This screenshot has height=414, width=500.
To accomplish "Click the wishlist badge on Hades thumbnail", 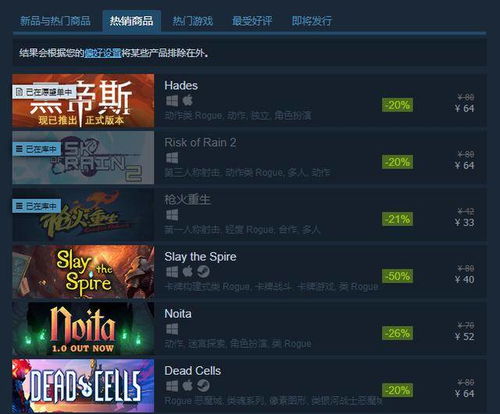I will coord(45,92).
